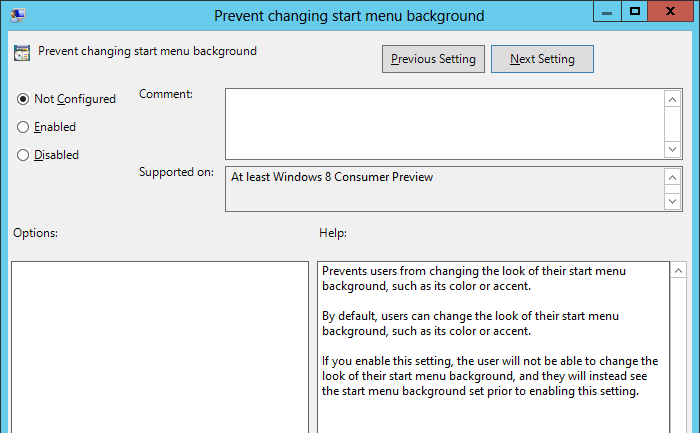The image size is (700, 433).
Task: Choose the Disabled radio option
Action: click(24, 155)
